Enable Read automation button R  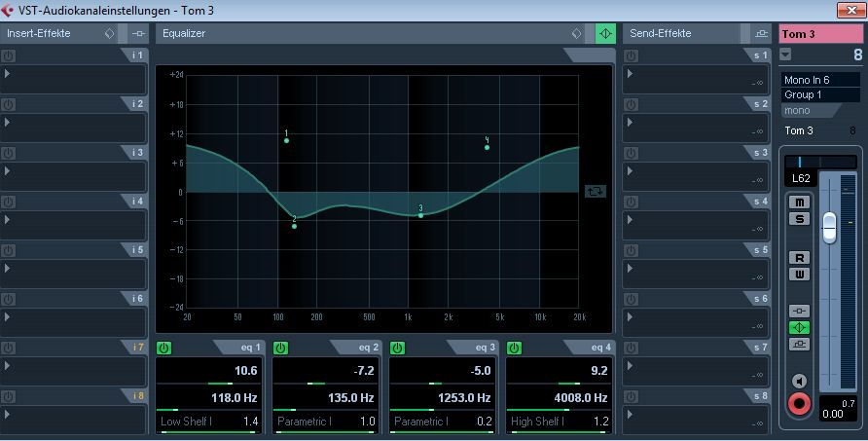coord(800,258)
